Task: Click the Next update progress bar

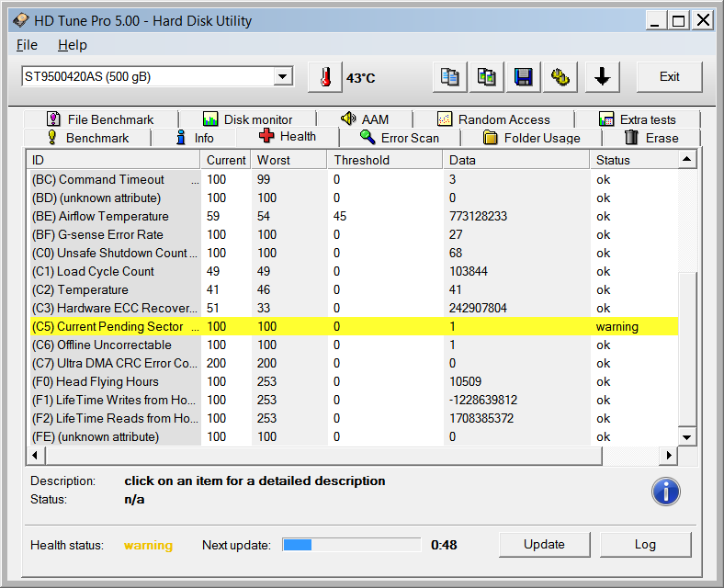Action: 352,545
